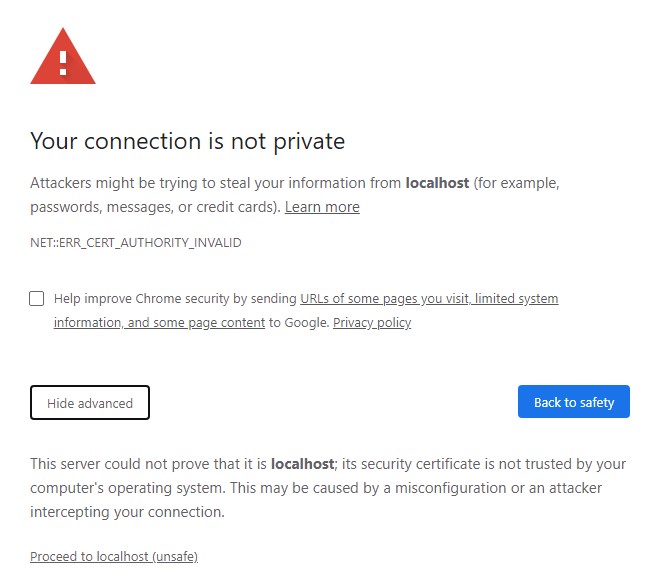Click the 'Your connection is not private' heading

tap(187, 141)
